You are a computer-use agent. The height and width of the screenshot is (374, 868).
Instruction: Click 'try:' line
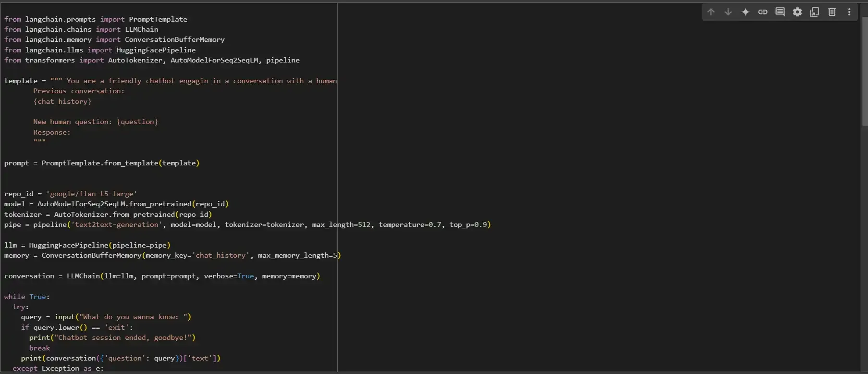pyautogui.click(x=21, y=307)
